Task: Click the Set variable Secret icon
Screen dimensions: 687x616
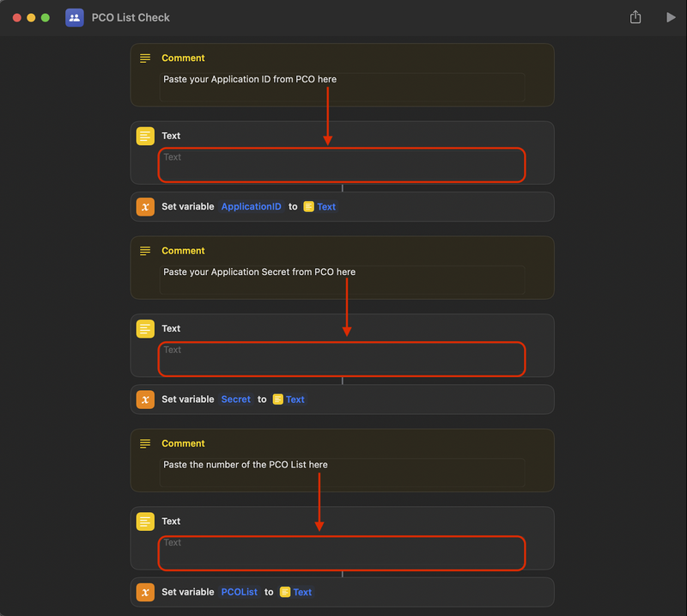Action: (145, 399)
